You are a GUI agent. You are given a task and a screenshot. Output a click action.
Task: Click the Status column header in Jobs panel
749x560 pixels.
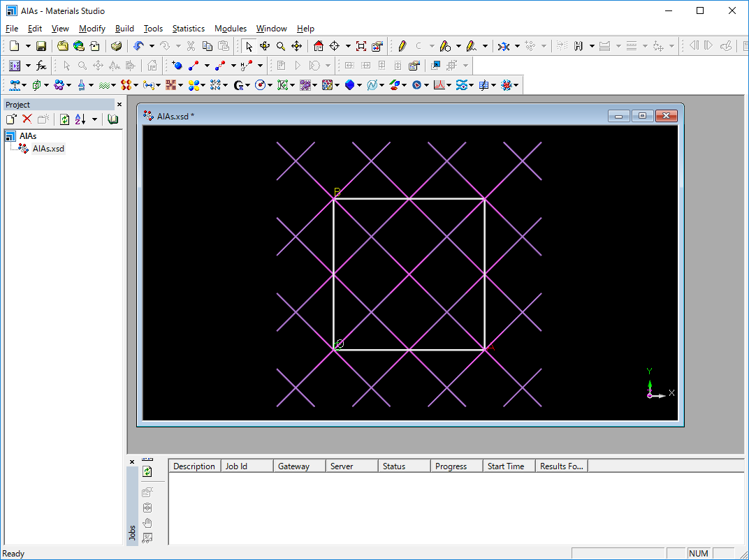394,466
